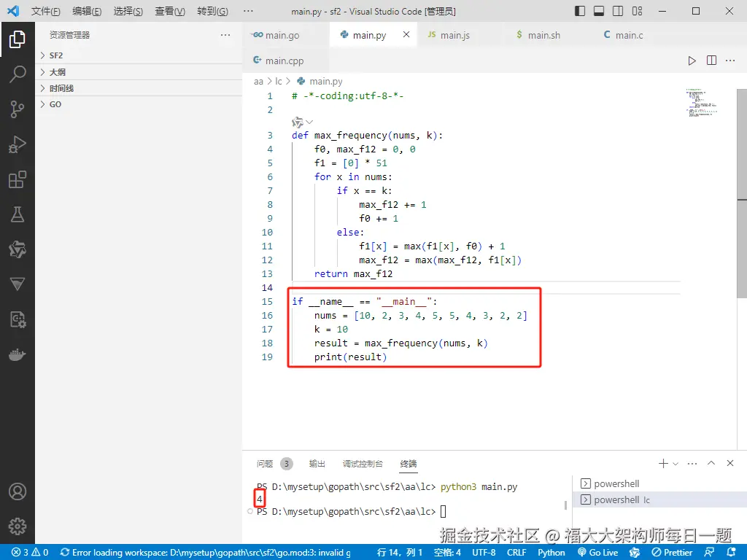The image size is (747, 560).
Task: Open the Docker view in activity bar
Action: click(x=18, y=355)
